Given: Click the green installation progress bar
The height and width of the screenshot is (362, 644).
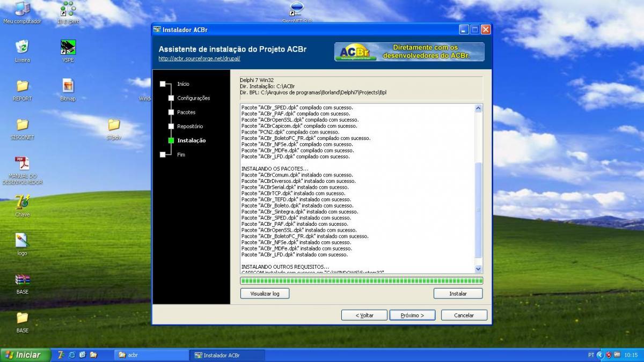Looking at the screenshot, I should [362, 280].
